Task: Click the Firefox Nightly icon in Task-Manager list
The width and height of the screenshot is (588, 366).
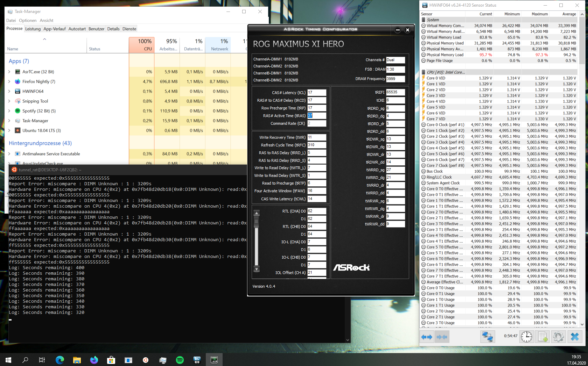Action: click(x=17, y=81)
